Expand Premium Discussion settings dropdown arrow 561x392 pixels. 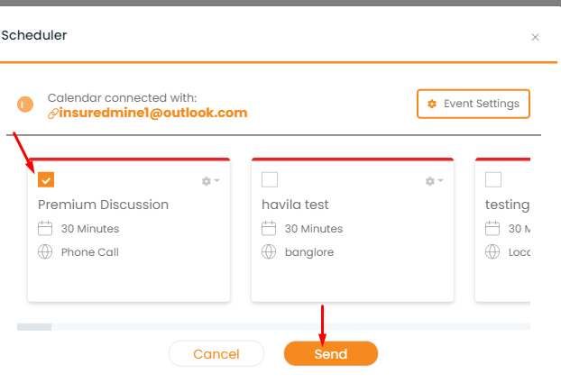[x=216, y=180]
